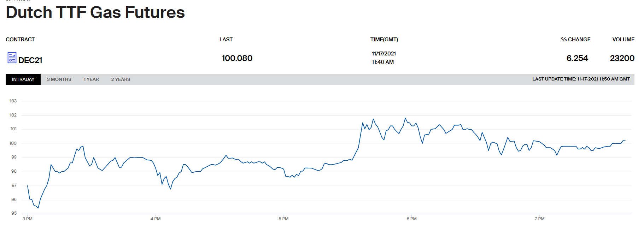Click the 11/17/2021 trade date
This screenshot has width=644, height=226.
(384, 54)
